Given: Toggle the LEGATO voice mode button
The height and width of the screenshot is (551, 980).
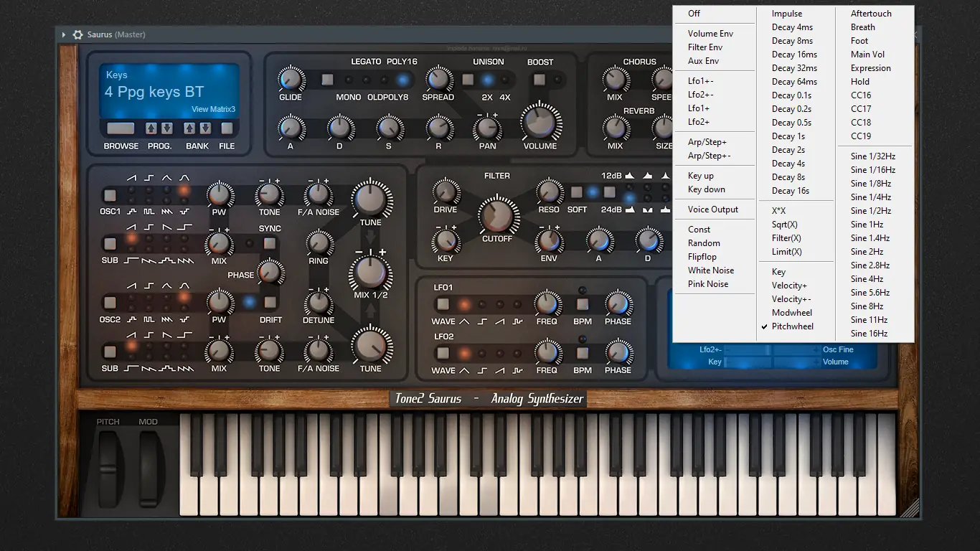Looking at the screenshot, I should point(327,80).
